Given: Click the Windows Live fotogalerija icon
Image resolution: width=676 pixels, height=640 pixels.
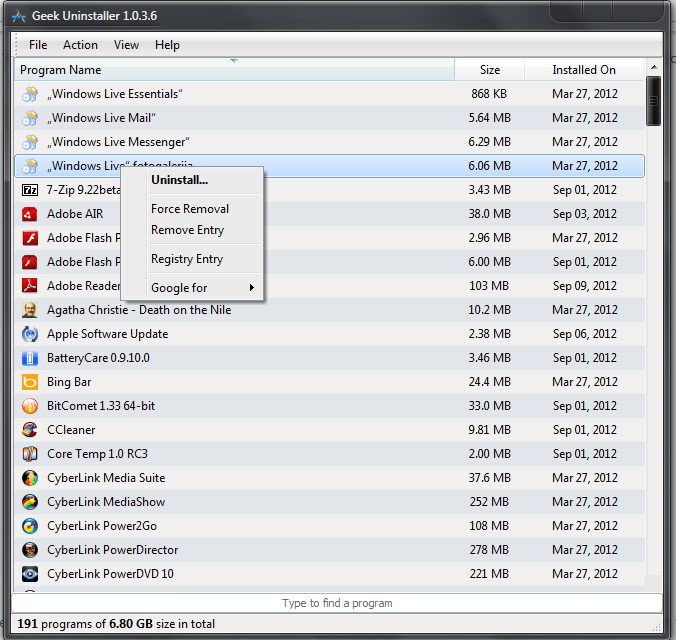Looking at the screenshot, I should coord(30,166).
